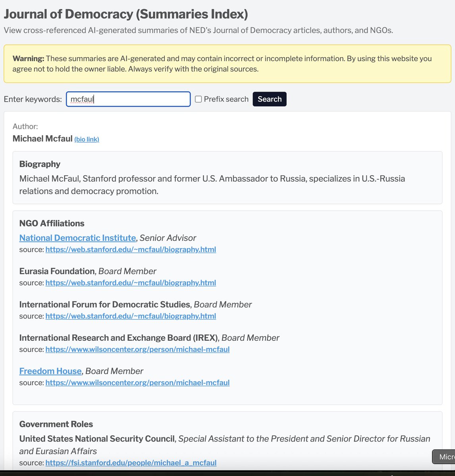455x476 pixels.
Task: Click the Biography paragraph text
Action: pyautogui.click(x=212, y=185)
